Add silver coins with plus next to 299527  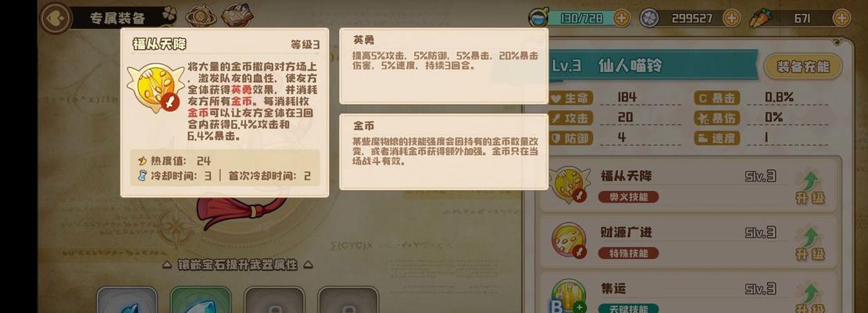tap(732, 18)
